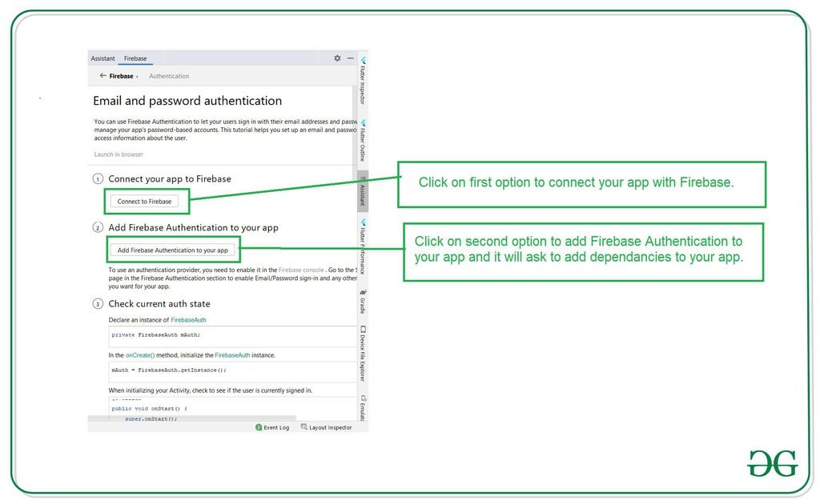This screenshot has height=504, width=820.
Task: Click the Email and password authentication heading
Action: pos(187,101)
